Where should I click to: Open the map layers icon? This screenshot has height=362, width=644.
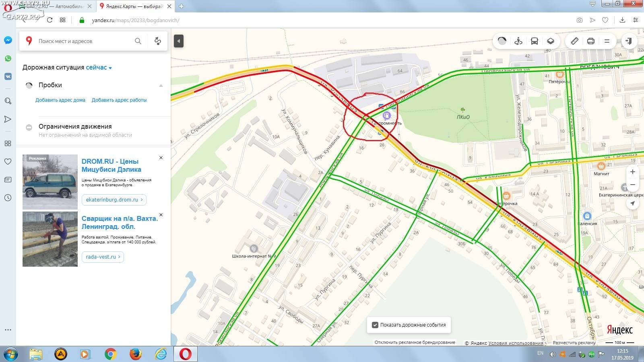pyautogui.click(x=551, y=41)
